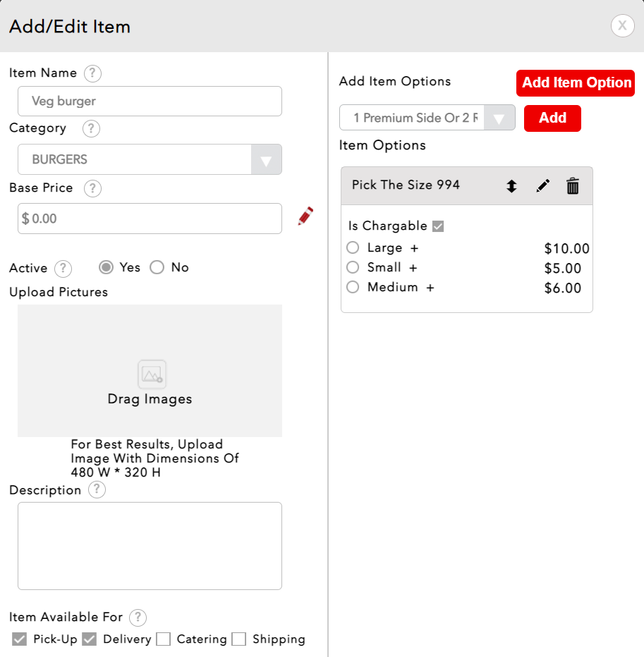Image resolution: width=644 pixels, height=657 pixels.
Task: Click into the Description text box
Action: click(x=150, y=546)
